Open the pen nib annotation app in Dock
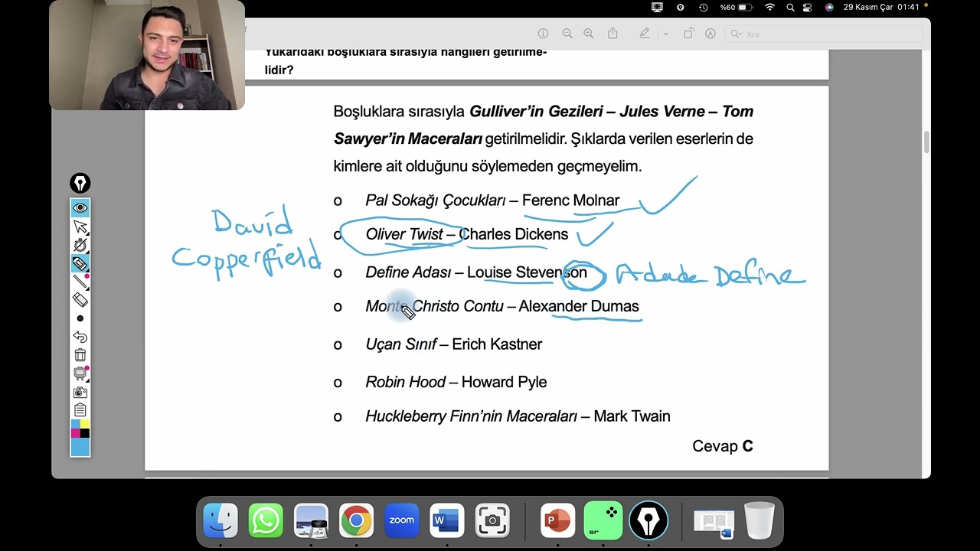 (648, 520)
